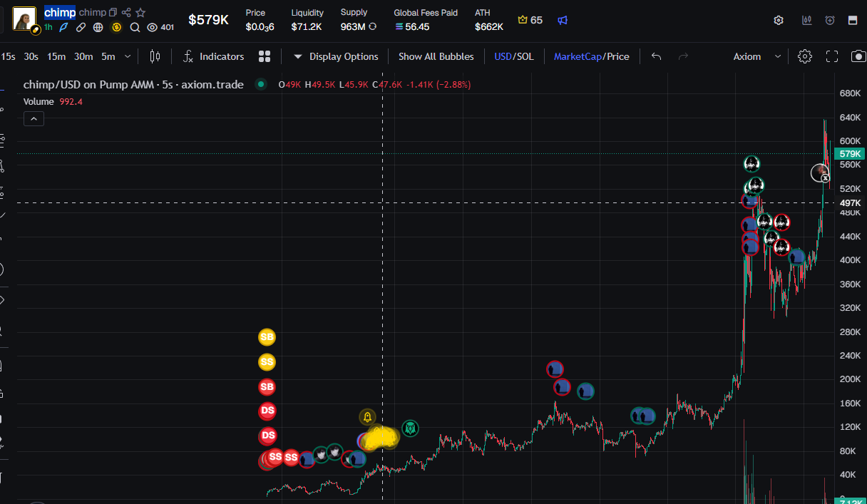Enter fullscreen chart mode
867x504 pixels.
pos(831,56)
